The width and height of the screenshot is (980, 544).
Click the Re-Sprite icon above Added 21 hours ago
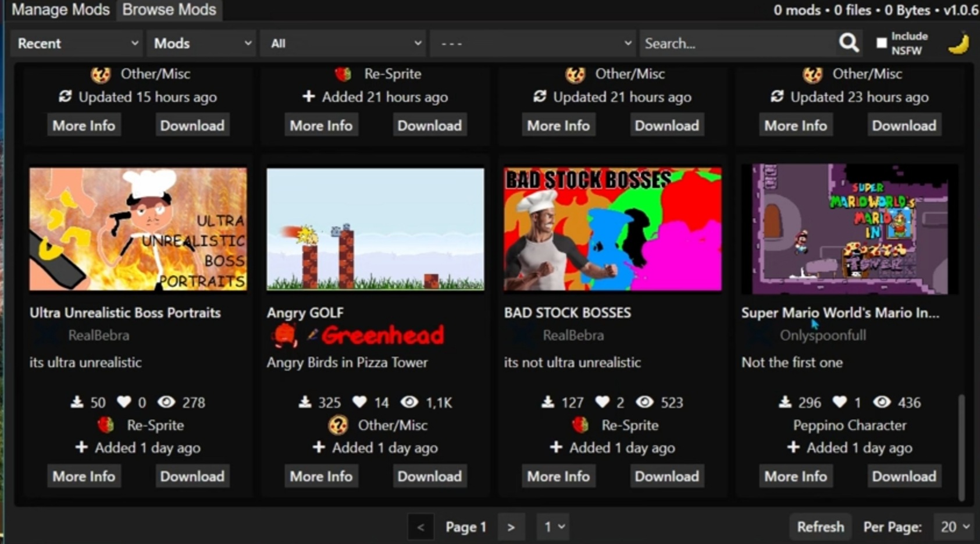point(343,74)
